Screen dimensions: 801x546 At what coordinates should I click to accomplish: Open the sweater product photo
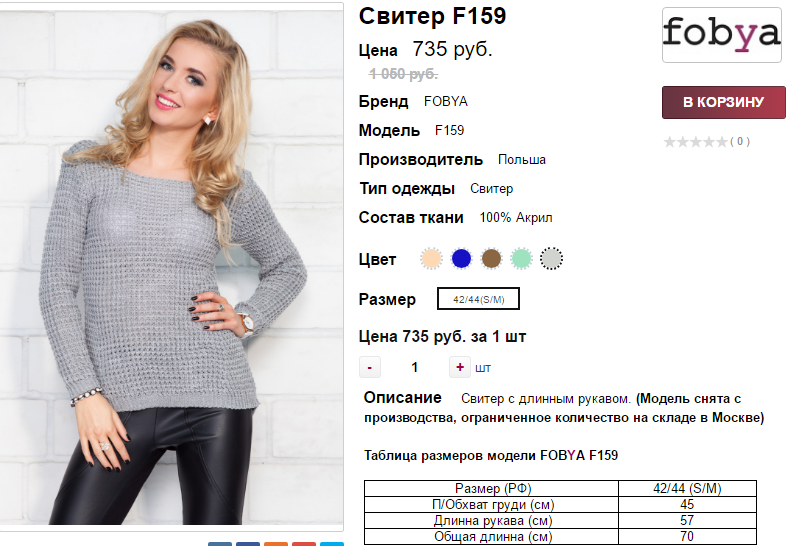[172, 267]
